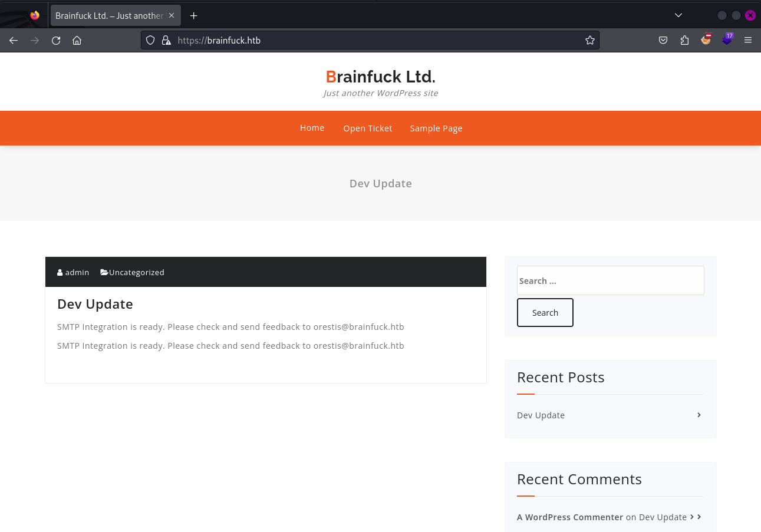Viewport: 761px width, 532px height.
Task: Open the Open Ticket menu item
Action: pyautogui.click(x=368, y=128)
